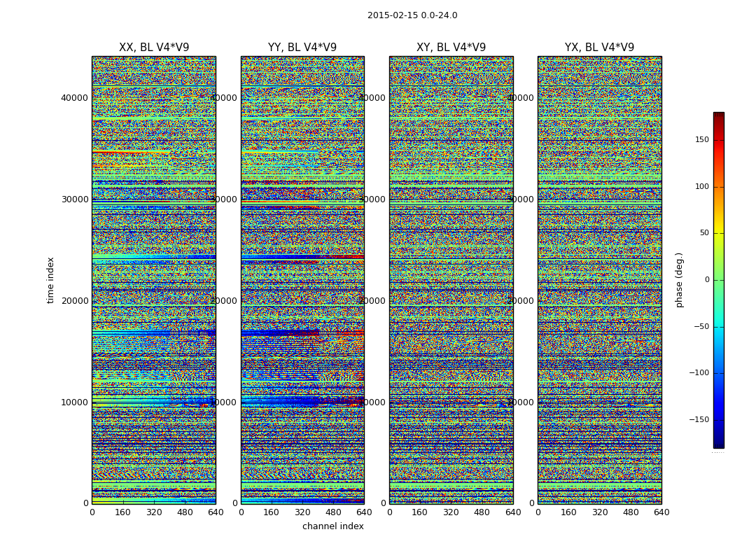Click the XX, BL V4*V9 subplot title
Viewport: 735px width, 560px height.
tap(154, 48)
